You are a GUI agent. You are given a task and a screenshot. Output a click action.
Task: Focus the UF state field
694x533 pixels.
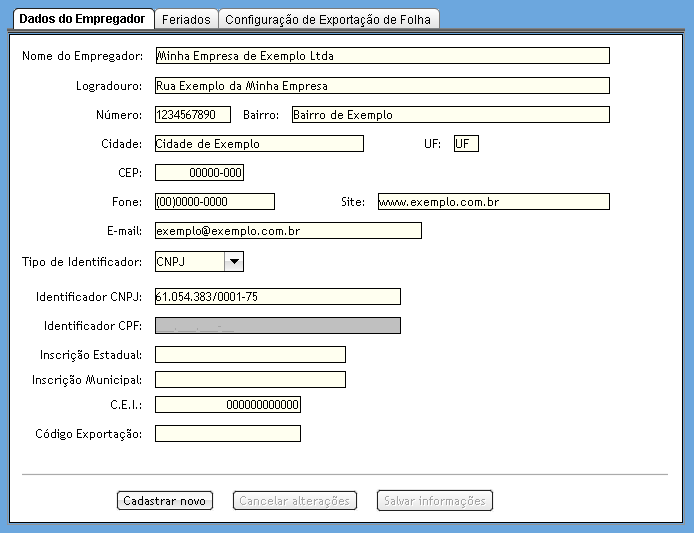point(466,144)
